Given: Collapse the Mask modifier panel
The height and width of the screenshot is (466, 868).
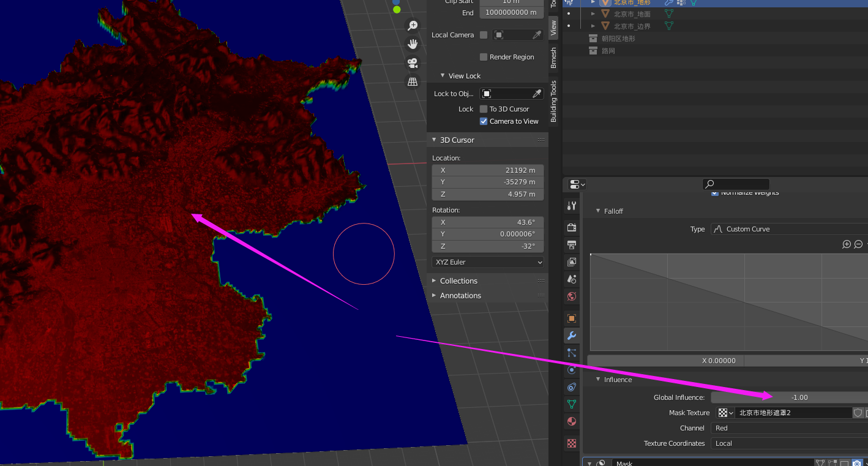Looking at the screenshot, I should click(x=589, y=464).
